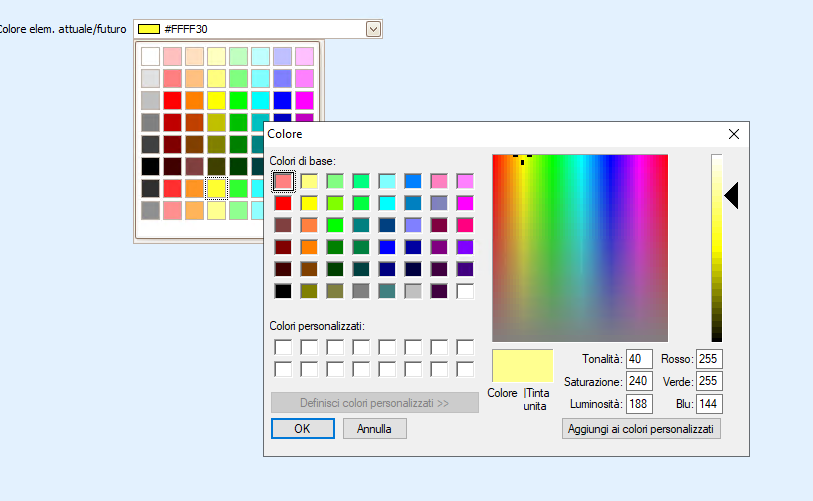Screen dimensions: 813x501
Task: Click the luminosity slider black arrow
Action: coord(731,196)
